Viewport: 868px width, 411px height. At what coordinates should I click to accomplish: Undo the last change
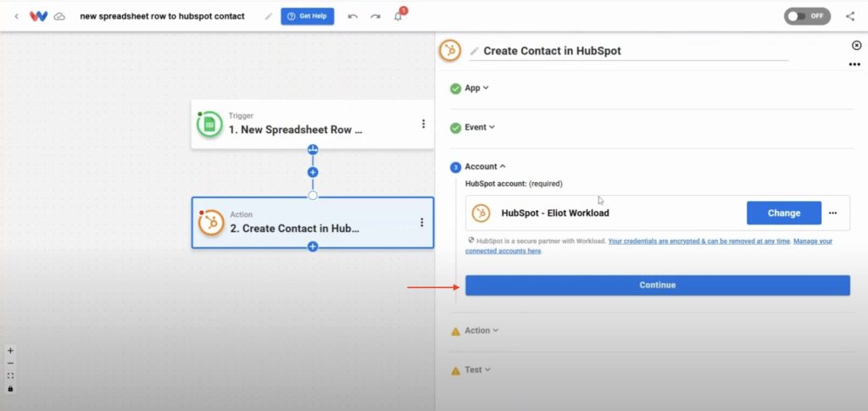coord(353,16)
